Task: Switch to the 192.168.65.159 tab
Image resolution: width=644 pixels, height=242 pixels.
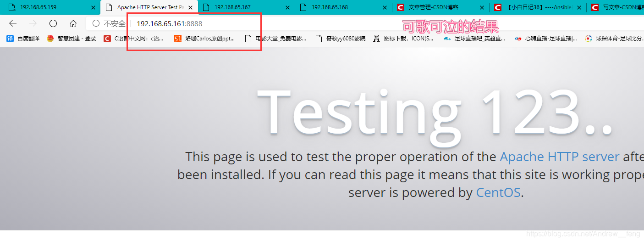Action: (x=50, y=7)
